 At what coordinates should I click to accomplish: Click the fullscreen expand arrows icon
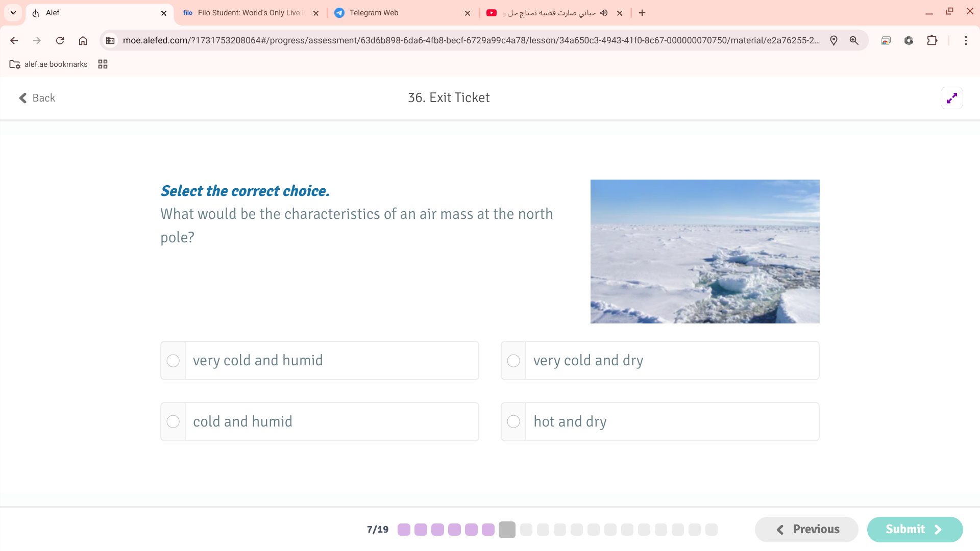pos(951,98)
